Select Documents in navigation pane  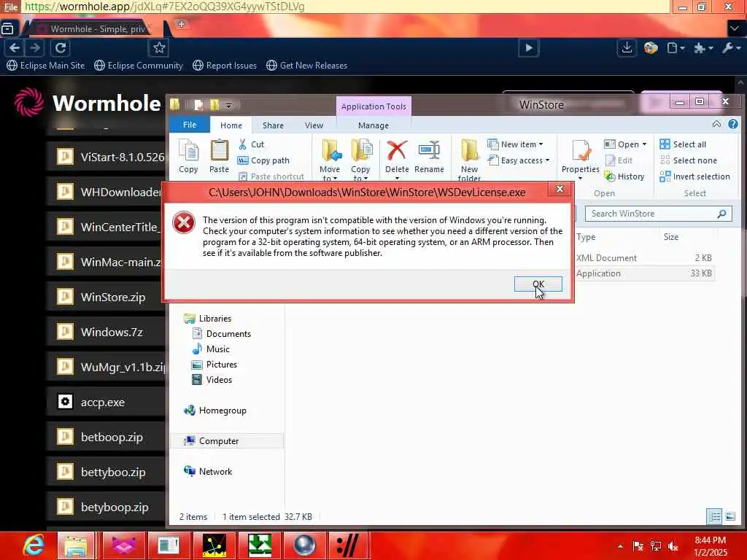[222, 334]
